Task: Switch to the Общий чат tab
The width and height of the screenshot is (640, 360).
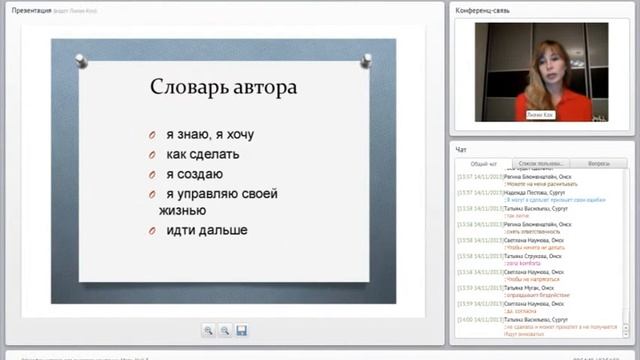Action: [483, 164]
